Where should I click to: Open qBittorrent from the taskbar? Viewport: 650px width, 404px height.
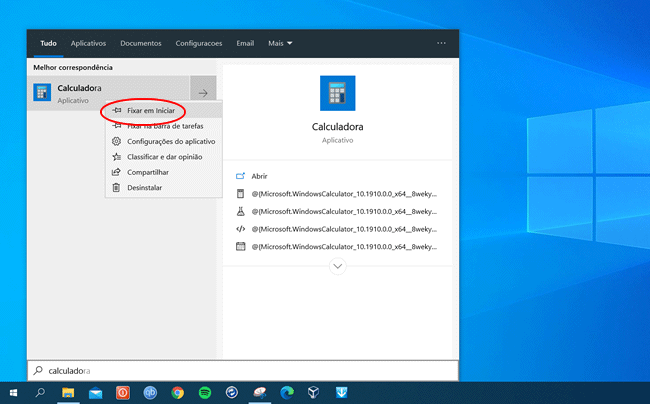tap(150, 393)
